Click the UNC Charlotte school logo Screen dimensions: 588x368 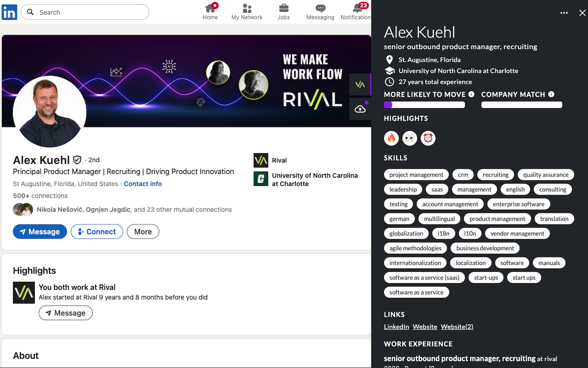[x=261, y=178]
